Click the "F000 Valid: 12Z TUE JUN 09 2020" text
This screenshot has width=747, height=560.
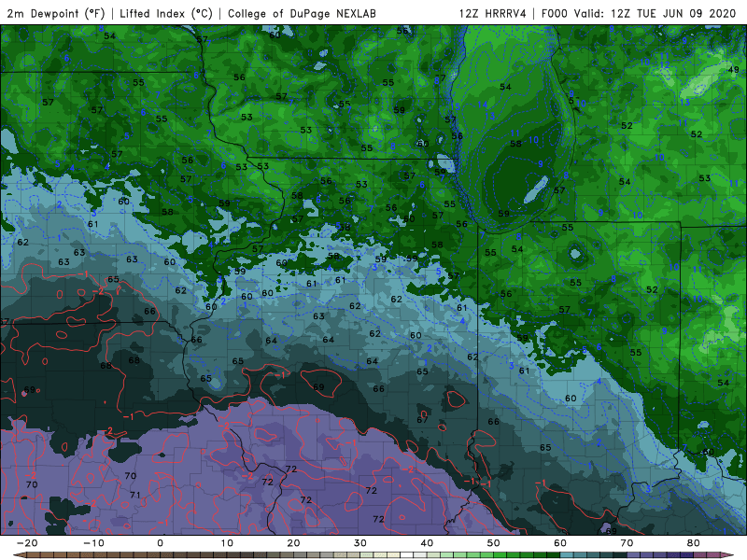639,13
